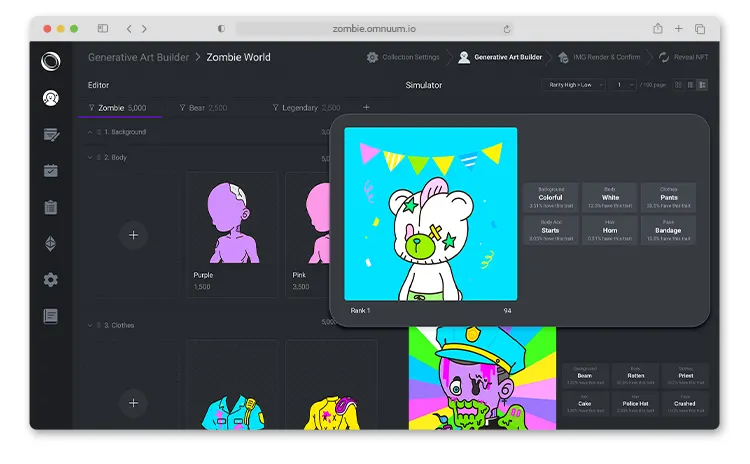Click the Pants clothes trait tile

click(x=668, y=197)
